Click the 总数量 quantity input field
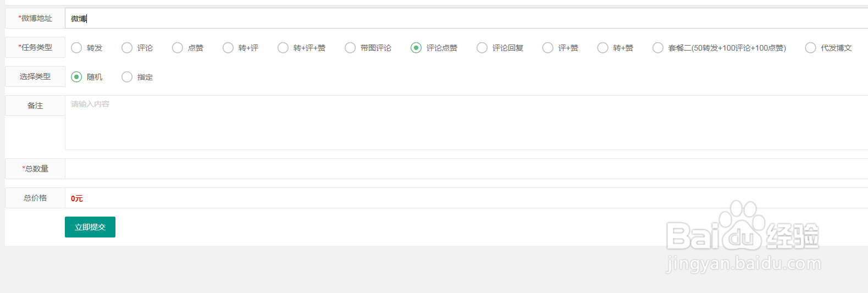 (466, 169)
